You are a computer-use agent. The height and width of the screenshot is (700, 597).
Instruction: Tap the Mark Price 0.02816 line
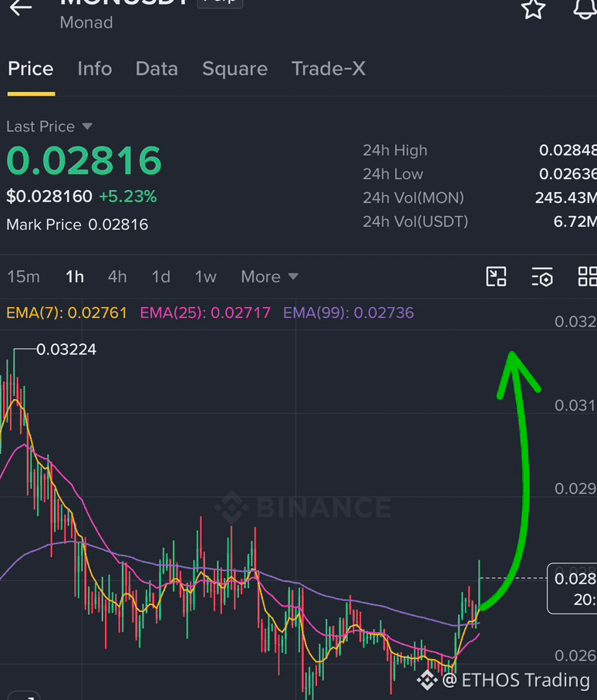[x=77, y=225]
